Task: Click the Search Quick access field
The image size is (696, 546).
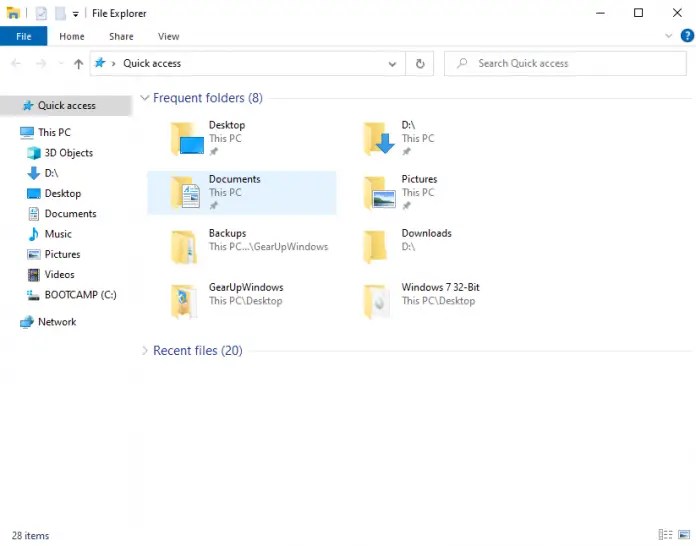Action: click(x=565, y=63)
